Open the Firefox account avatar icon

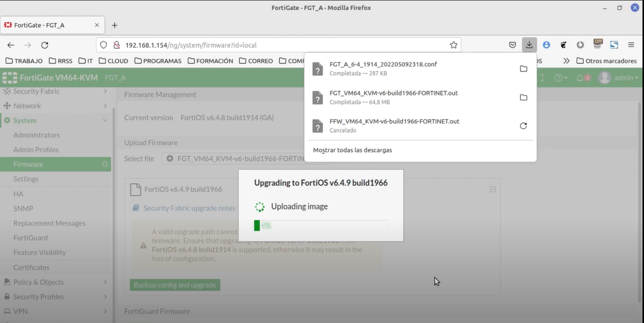pos(547,45)
